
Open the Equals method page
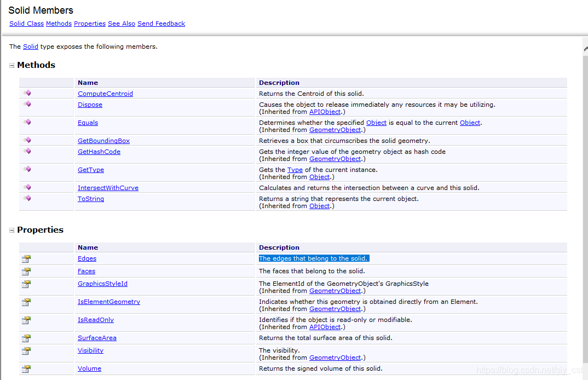point(88,122)
